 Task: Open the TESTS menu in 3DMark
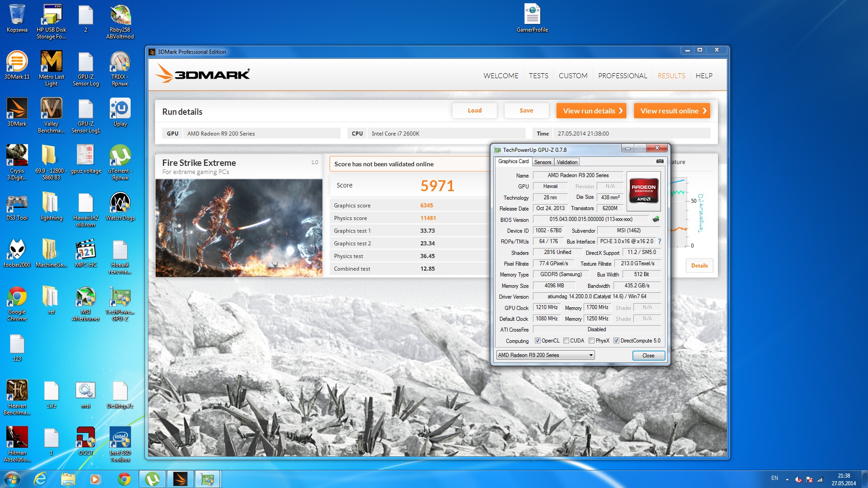(538, 76)
